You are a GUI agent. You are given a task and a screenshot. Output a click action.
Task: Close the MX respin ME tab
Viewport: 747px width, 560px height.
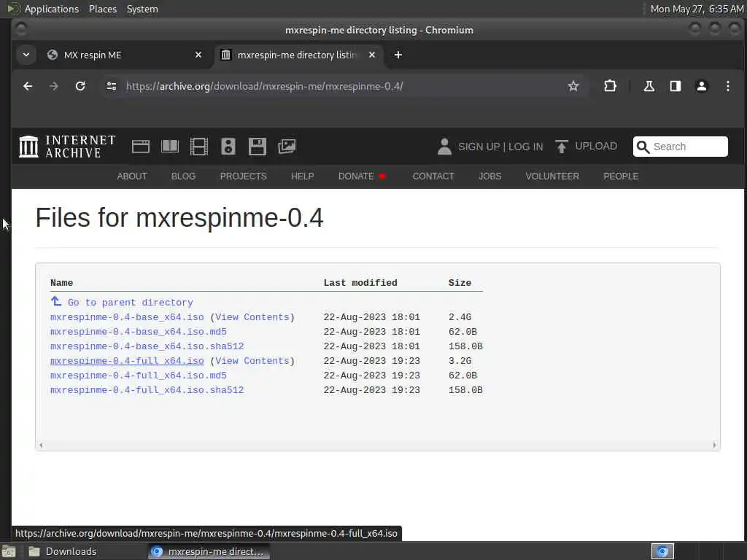click(198, 55)
